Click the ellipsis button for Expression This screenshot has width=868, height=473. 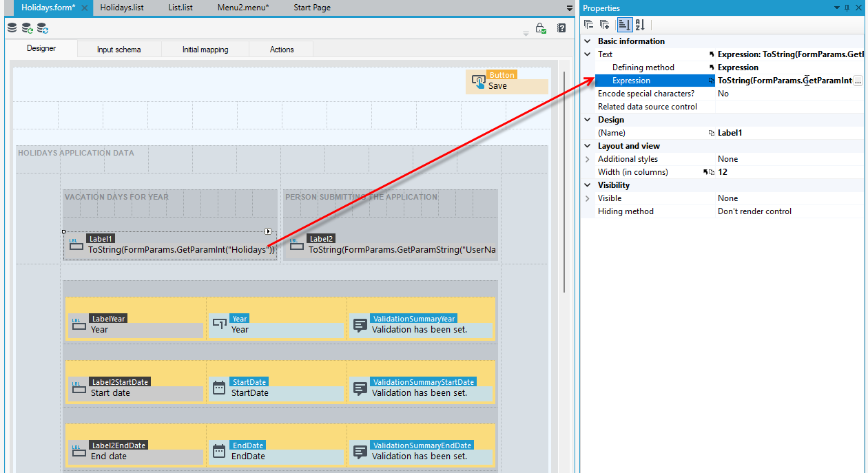click(858, 81)
